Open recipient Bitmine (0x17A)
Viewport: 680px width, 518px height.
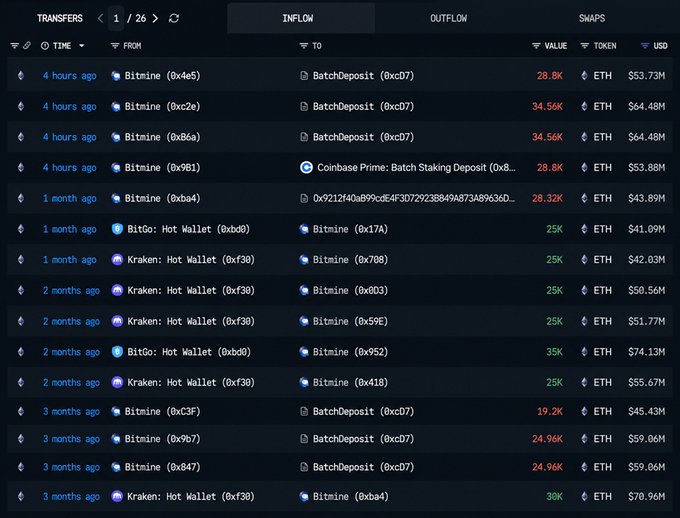[350, 229]
